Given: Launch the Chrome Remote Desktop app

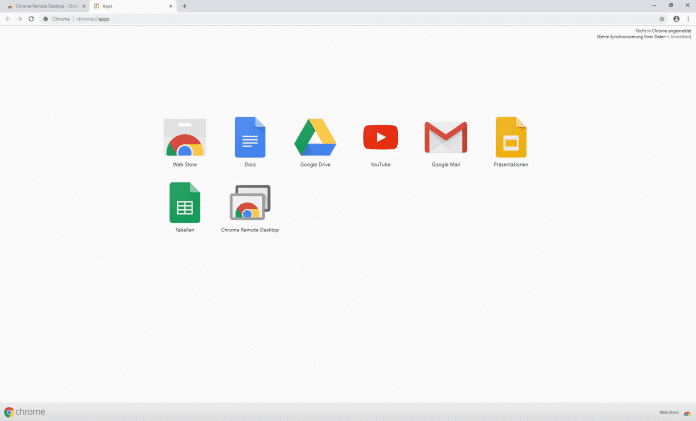Looking at the screenshot, I should 250,203.
